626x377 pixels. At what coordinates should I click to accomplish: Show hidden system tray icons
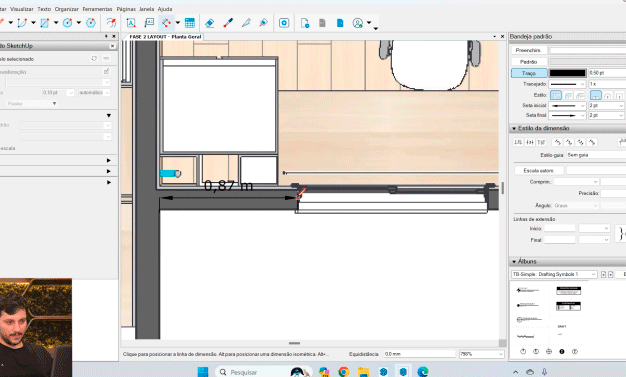(515, 372)
